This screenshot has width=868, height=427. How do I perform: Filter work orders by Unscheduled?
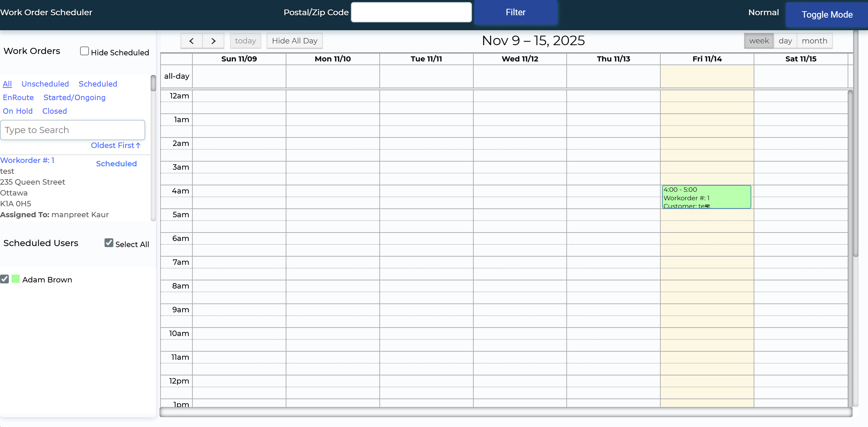tap(45, 84)
